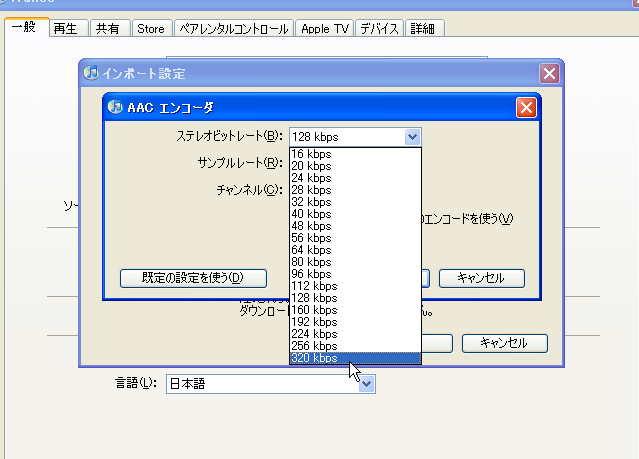Screen dimensions: 639x459
Task: Select 112 kbps bitrate
Action: [355, 286]
